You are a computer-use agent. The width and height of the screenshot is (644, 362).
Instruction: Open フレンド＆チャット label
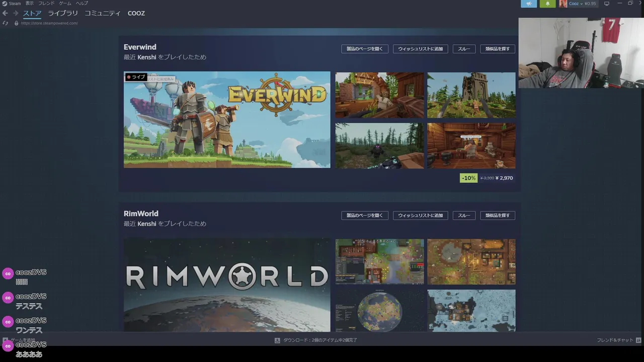(x=615, y=340)
